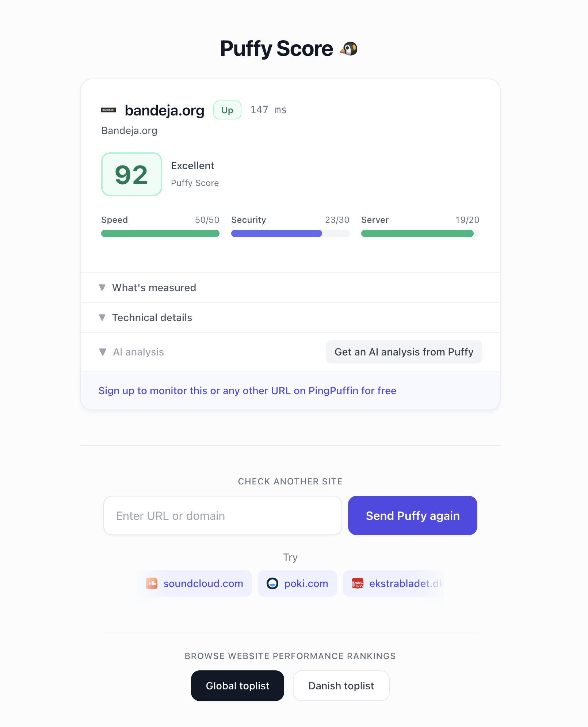Expand the Technical details section
Viewport: 588px width, 727px height.
coord(152,317)
